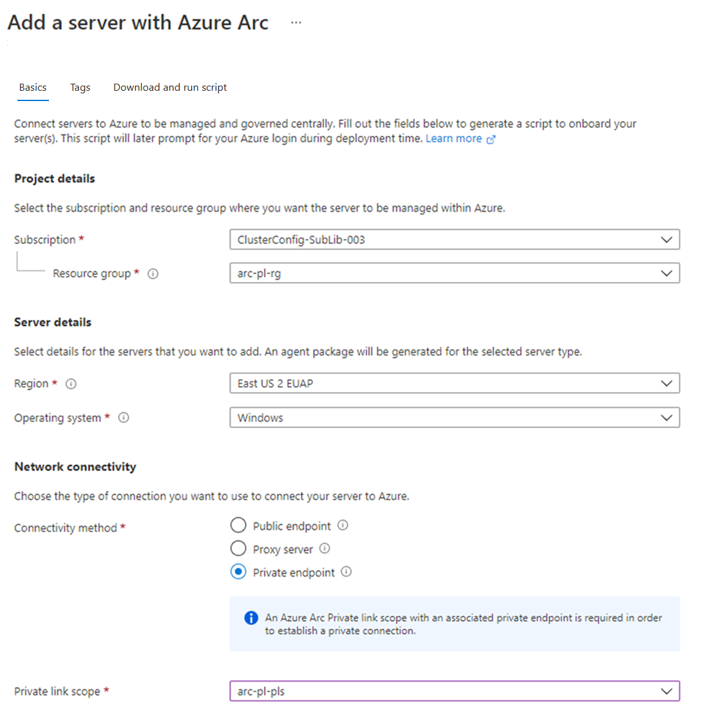View the Public endpoint info tooltip icon

click(x=343, y=525)
